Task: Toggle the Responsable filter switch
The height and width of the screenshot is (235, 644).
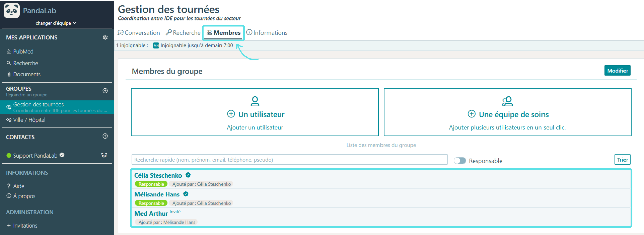Action: click(460, 161)
